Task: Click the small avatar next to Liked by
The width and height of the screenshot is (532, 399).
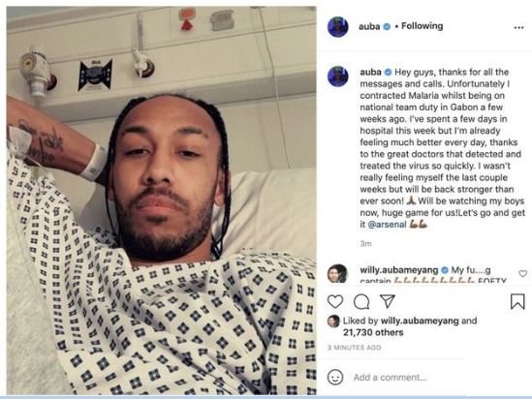Action: (333, 321)
